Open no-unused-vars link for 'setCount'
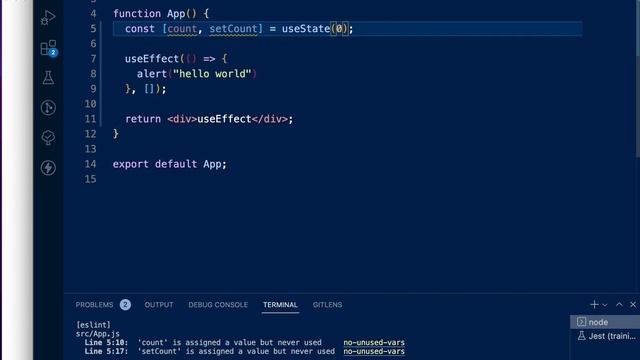Image resolution: width=640 pixels, height=360 pixels. [374, 351]
